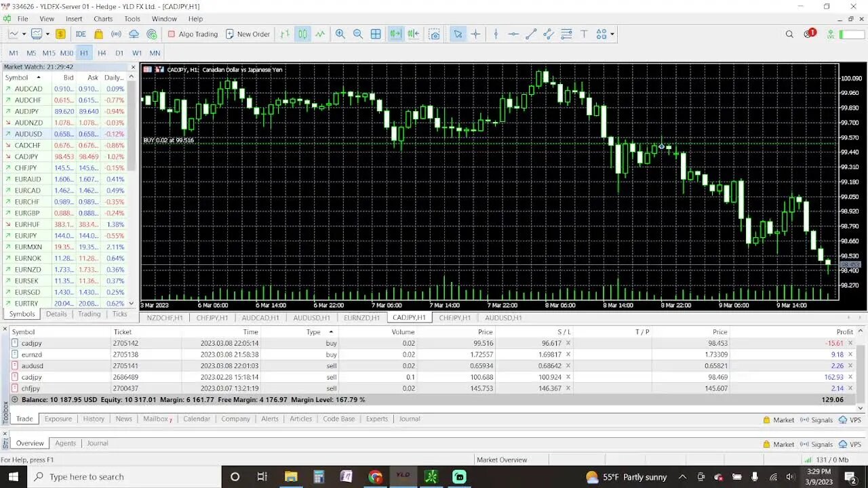Draw a vertical line
The height and width of the screenshot is (488, 868).
(x=496, y=34)
